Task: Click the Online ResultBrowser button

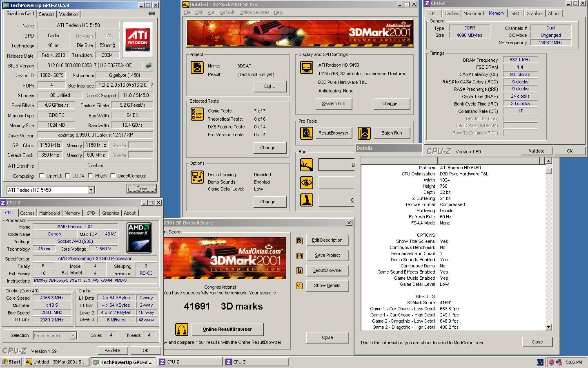Action: coord(227,329)
